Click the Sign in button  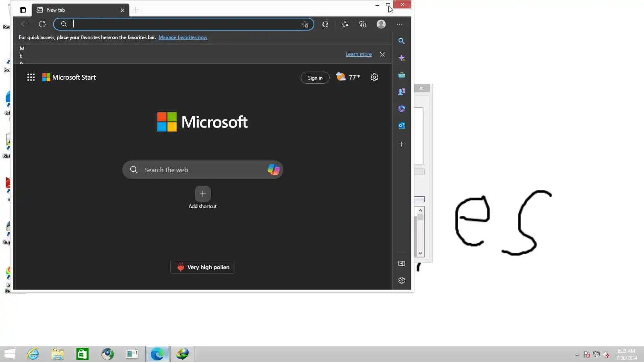(x=315, y=78)
